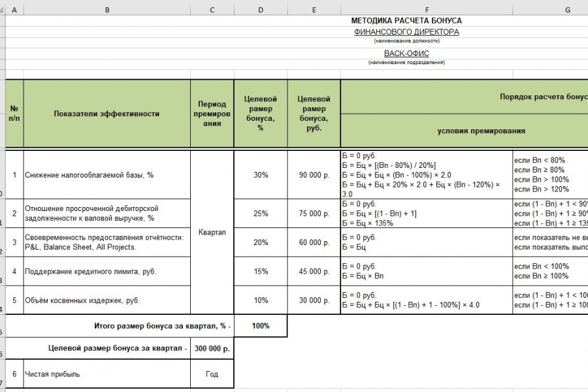Click formula cell containing 'Б = Бц × Вп'
Image resolution: width=588 pixels, height=392 pixels.
(427, 271)
